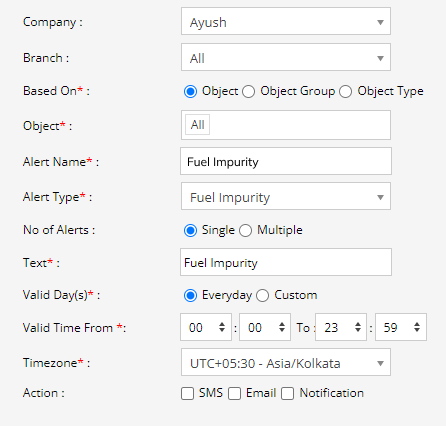Click the start hour spinner arrows
446x426 pixels.
point(222,327)
